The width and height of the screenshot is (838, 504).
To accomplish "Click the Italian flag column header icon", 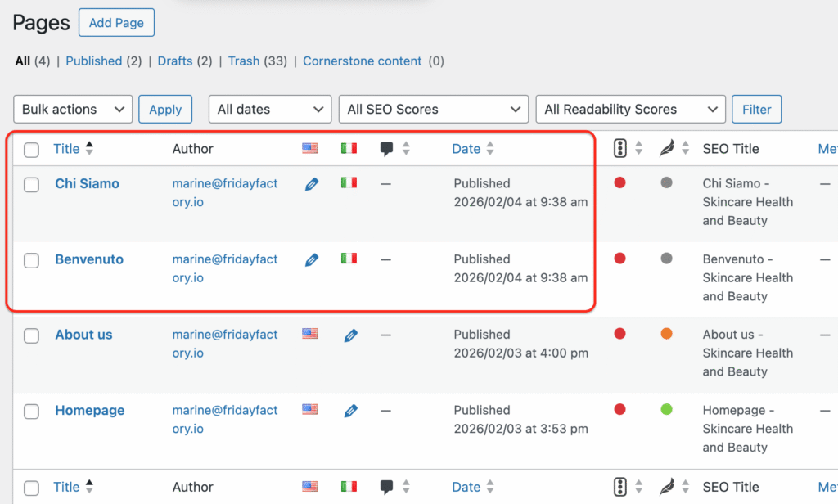I will [349, 148].
